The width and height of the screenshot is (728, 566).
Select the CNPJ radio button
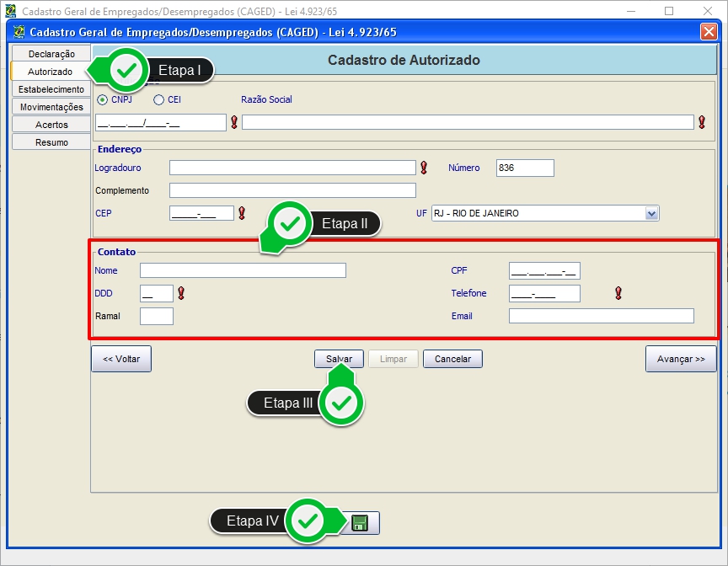102,99
